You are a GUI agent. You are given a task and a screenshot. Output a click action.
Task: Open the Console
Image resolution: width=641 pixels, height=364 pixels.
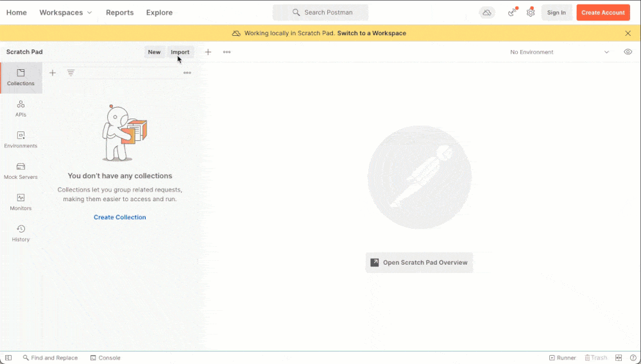[x=105, y=358]
